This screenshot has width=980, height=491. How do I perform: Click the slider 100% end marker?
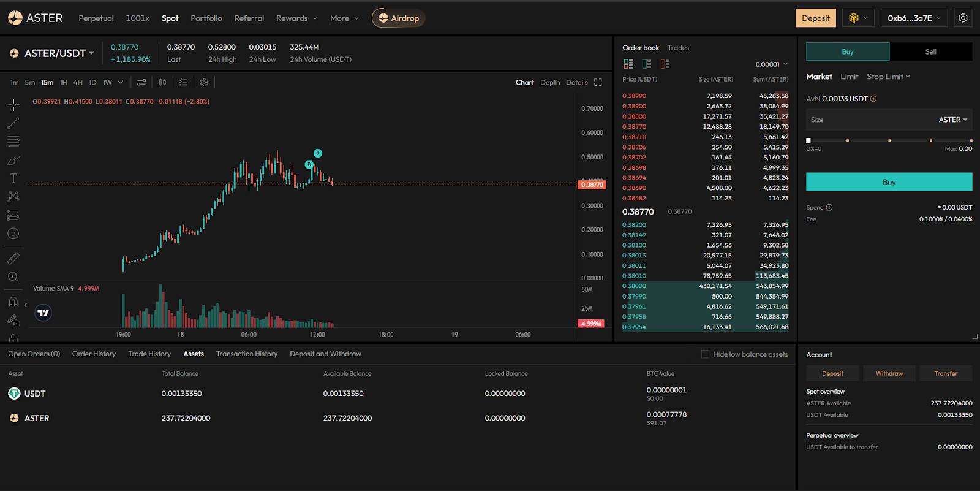click(971, 140)
